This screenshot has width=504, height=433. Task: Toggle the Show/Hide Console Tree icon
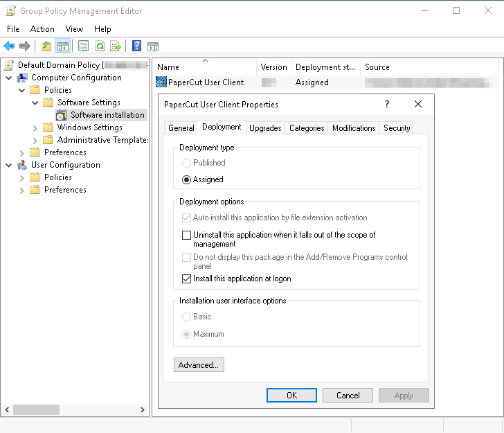[x=63, y=46]
